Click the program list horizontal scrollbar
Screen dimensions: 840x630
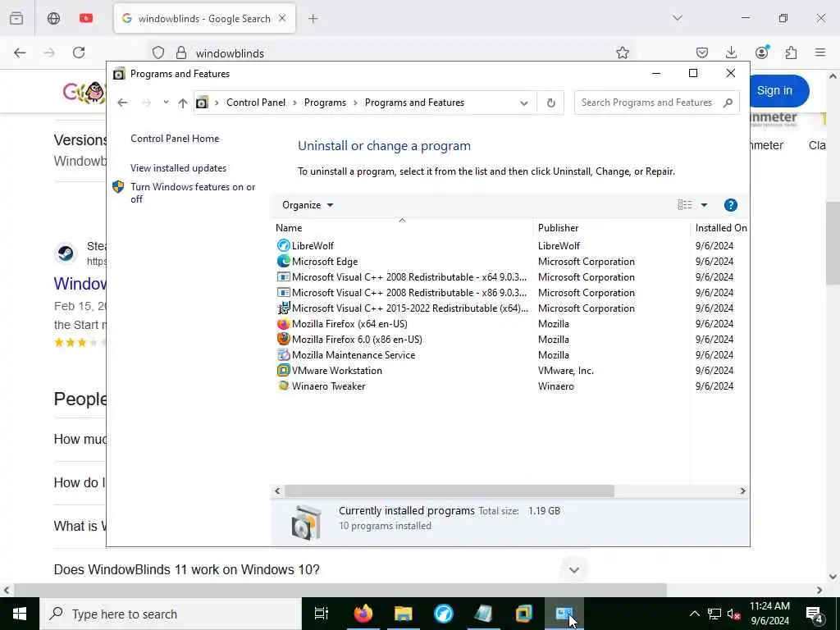[449, 491]
